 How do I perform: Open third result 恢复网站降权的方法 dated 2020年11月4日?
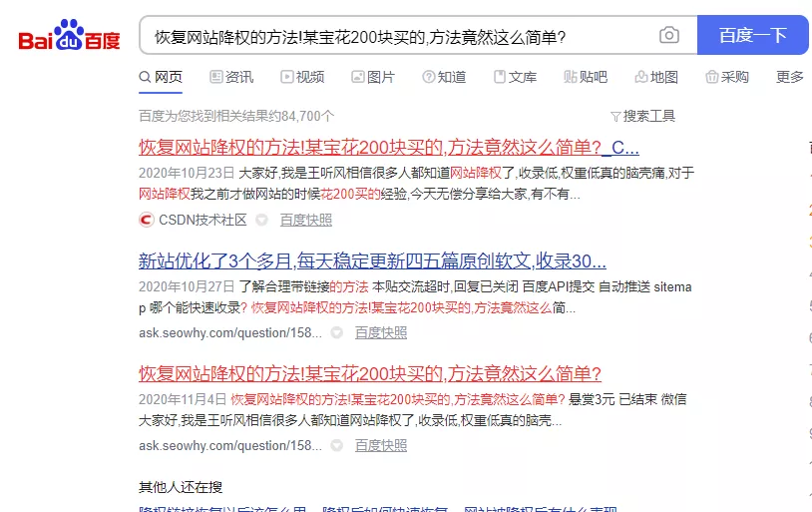[370, 373]
